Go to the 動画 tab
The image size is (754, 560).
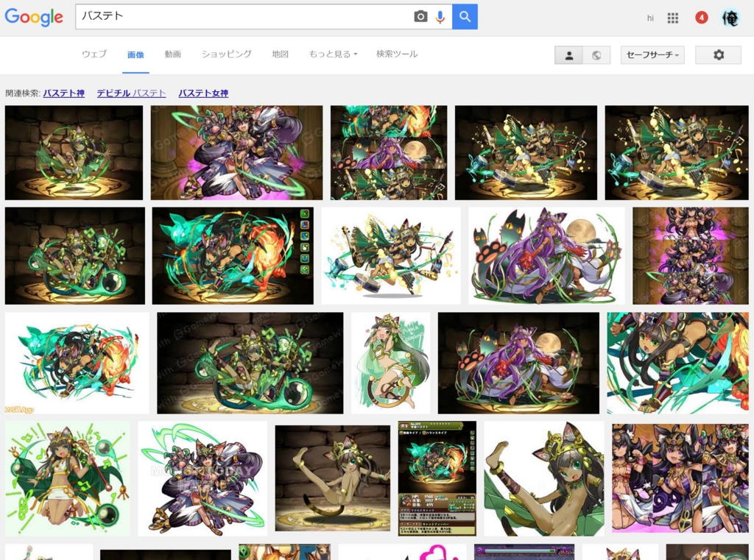172,54
